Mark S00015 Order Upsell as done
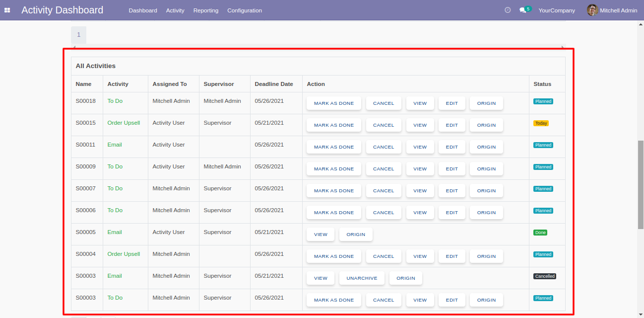This screenshot has height=318, width=644. 334,125
